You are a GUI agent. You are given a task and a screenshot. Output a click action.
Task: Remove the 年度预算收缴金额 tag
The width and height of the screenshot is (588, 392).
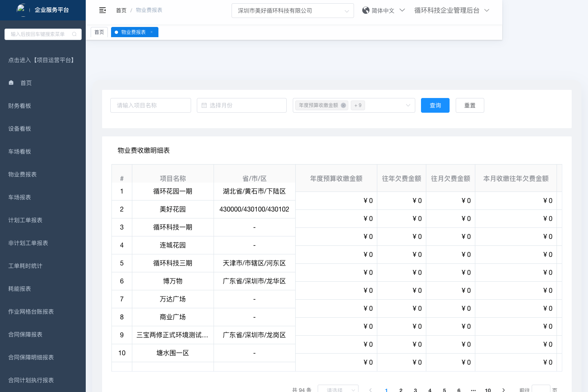343,105
